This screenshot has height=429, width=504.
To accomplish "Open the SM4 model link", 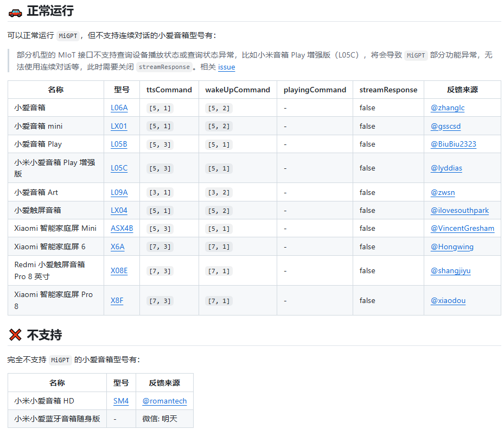I will tap(121, 401).
